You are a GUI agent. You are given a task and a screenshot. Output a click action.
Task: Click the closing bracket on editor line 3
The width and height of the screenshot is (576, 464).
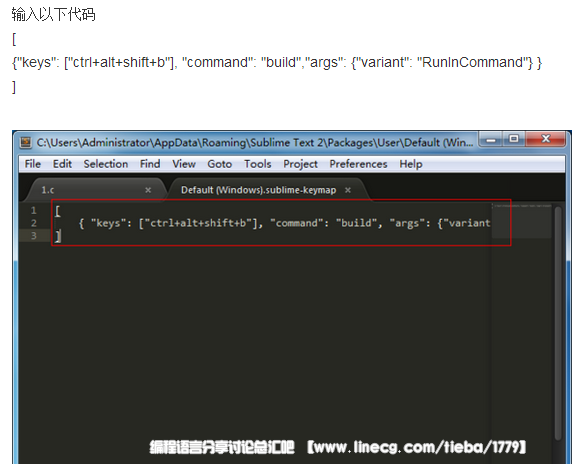[x=58, y=236]
